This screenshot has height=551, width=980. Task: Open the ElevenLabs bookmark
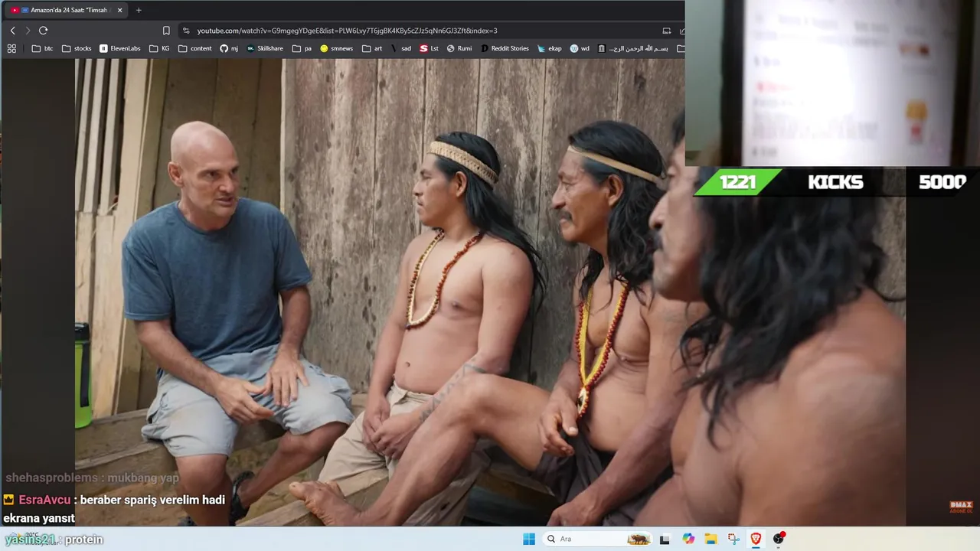click(120, 48)
